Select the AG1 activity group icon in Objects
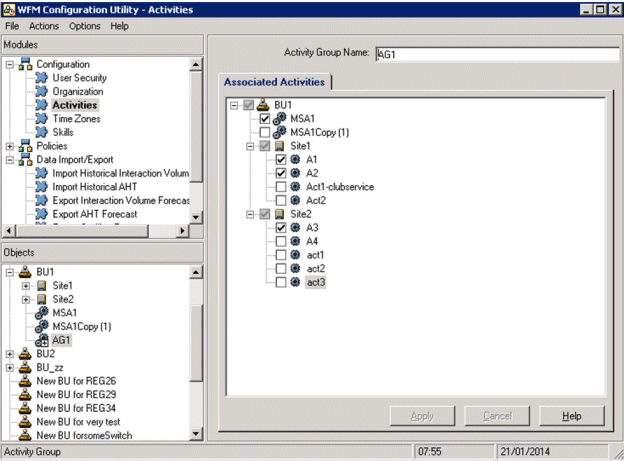624x461 pixels. (x=42, y=340)
